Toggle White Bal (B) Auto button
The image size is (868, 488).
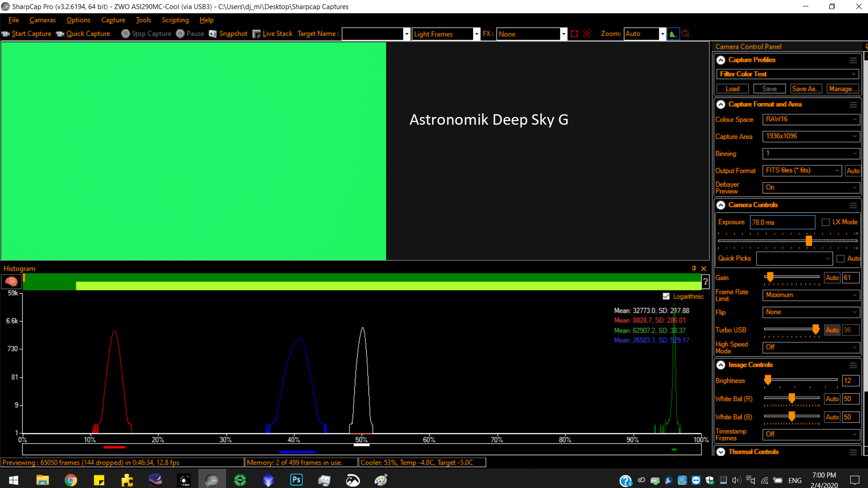click(832, 417)
